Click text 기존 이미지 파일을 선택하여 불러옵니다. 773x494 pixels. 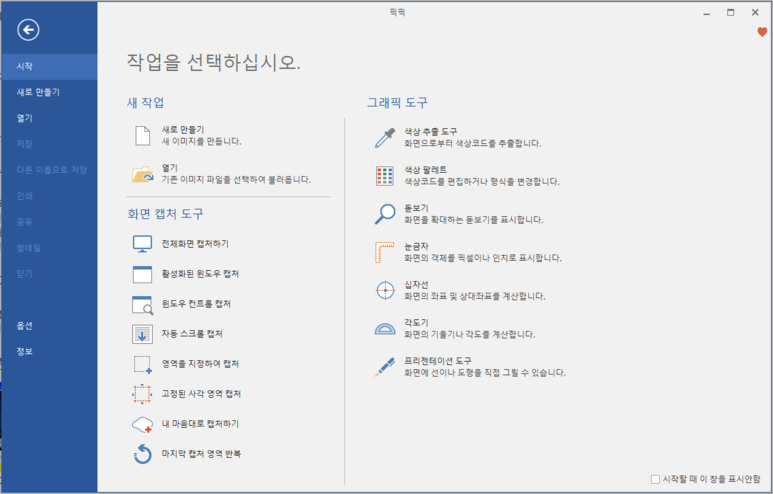[x=237, y=180]
